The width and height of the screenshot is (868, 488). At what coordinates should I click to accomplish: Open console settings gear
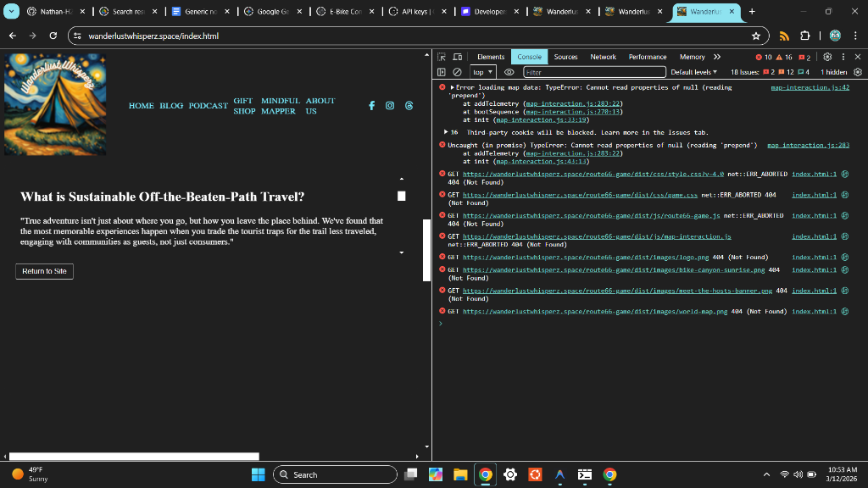point(857,72)
